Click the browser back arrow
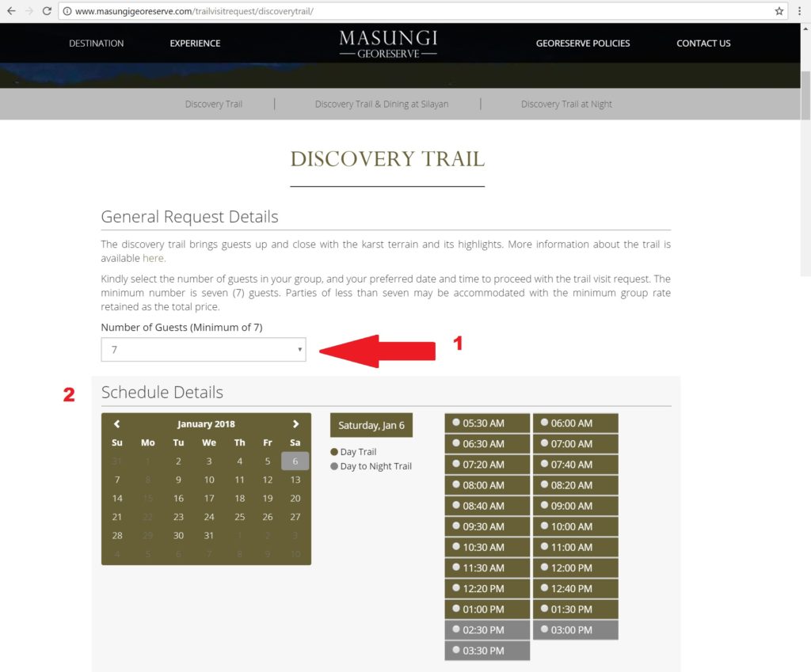 point(11,11)
